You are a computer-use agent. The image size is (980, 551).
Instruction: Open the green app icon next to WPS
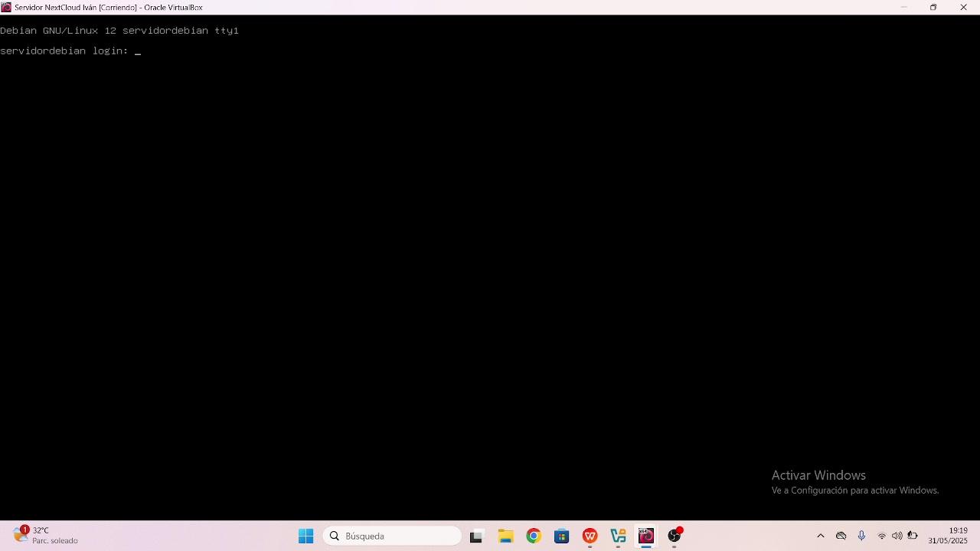(x=618, y=536)
